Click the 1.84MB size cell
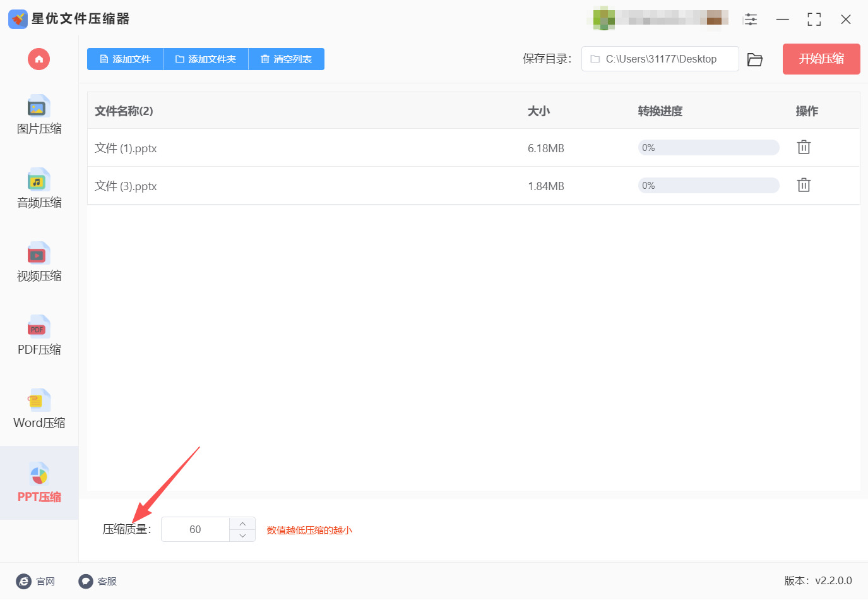The height and width of the screenshot is (600, 868). point(546,186)
